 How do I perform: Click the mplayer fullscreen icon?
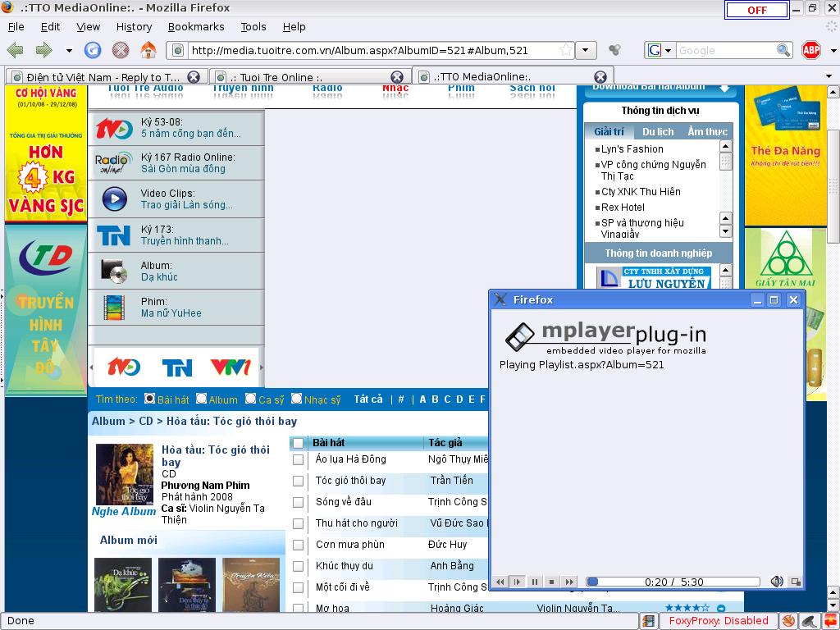796,582
